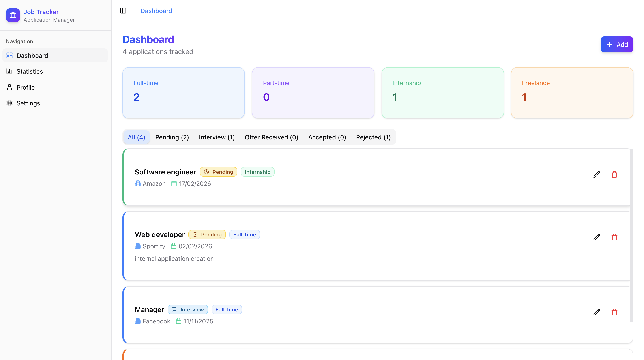The height and width of the screenshot is (360, 644).
Task: Filter by Rejected (1) tab
Action: click(373, 137)
